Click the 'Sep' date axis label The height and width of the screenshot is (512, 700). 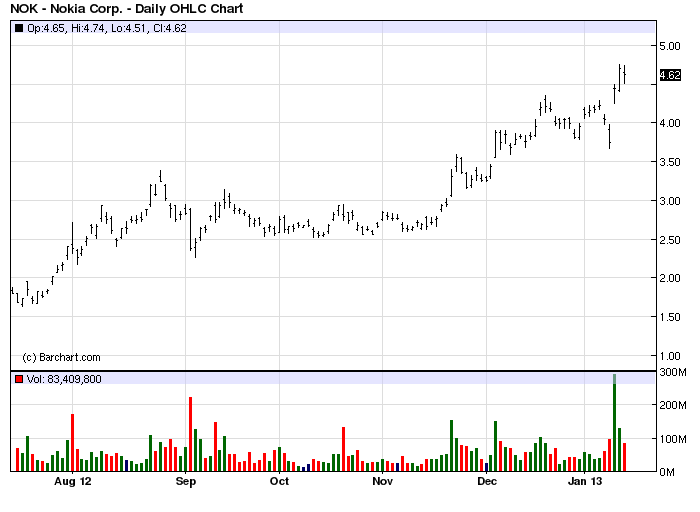[186, 481]
